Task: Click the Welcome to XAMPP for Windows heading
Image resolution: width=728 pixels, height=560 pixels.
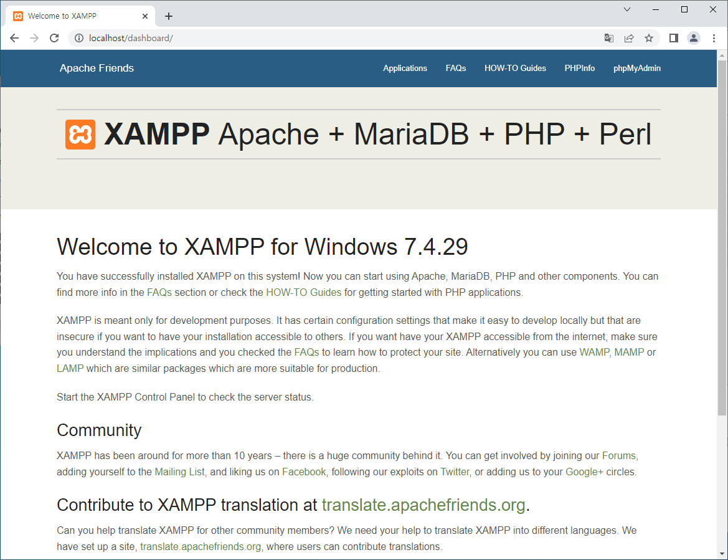Action: coord(262,247)
